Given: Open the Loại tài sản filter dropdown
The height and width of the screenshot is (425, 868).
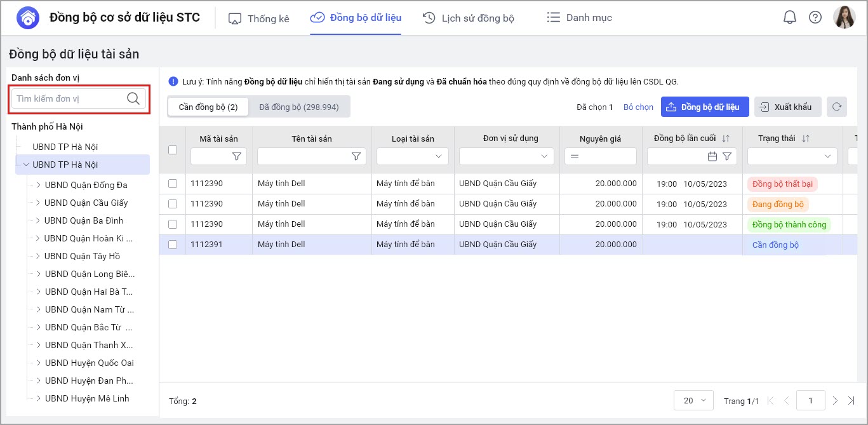Looking at the screenshot, I should (412, 156).
